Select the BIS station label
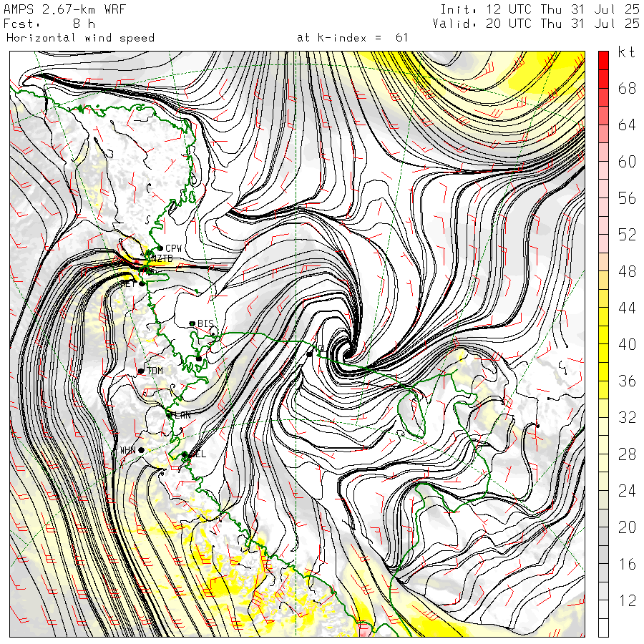Viewport: 644px width, 644px height. (206, 323)
